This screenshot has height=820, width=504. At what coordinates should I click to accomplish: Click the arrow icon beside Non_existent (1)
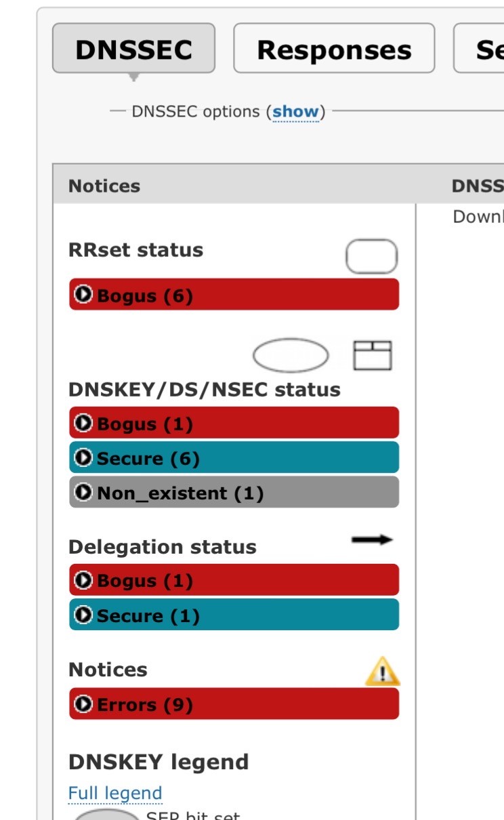[x=83, y=493]
